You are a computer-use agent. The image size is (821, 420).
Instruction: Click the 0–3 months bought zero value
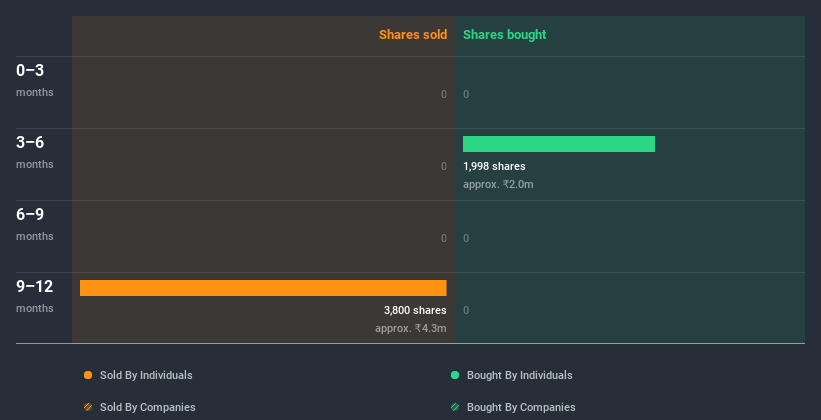[466, 94]
